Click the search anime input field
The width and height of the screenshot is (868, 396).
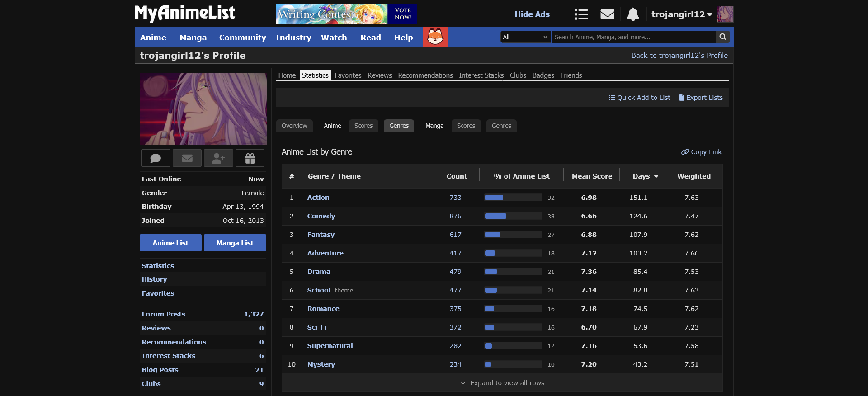(633, 37)
